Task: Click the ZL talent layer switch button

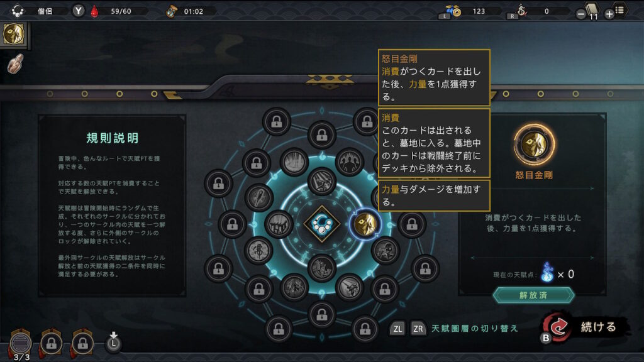Action: (x=397, y=329)
